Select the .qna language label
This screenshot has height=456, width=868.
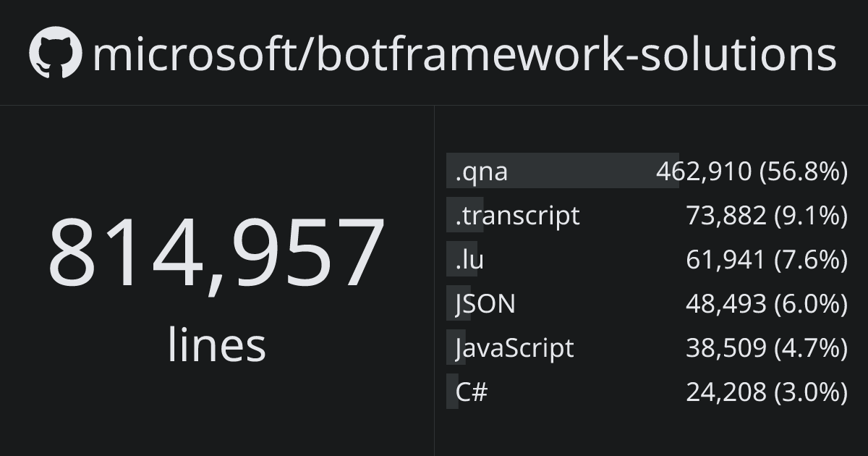pyautogui.click(x=481, y=172)
